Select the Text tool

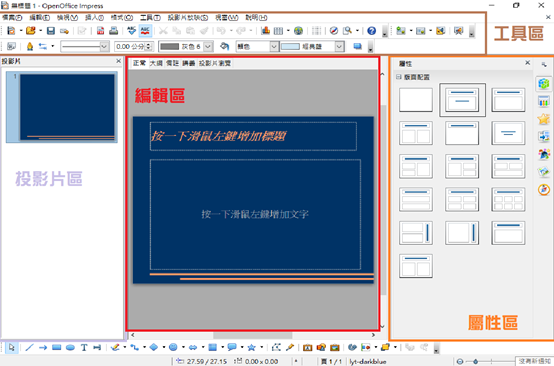[x=84, y=348]
